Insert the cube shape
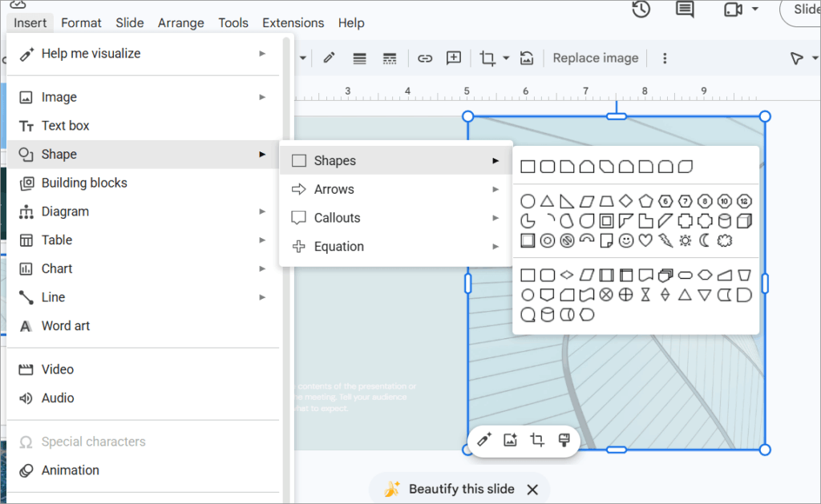 744,221
